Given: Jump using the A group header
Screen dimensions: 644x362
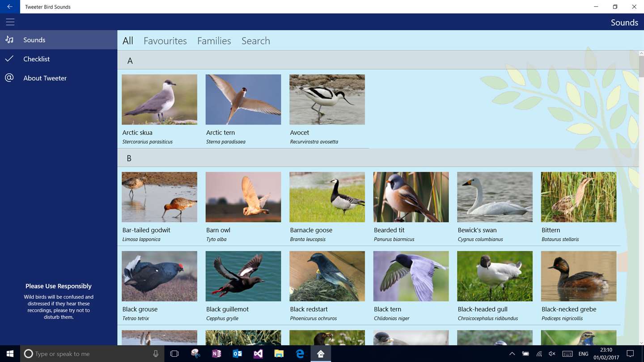Looking at the screenshot, I should 378,60.
